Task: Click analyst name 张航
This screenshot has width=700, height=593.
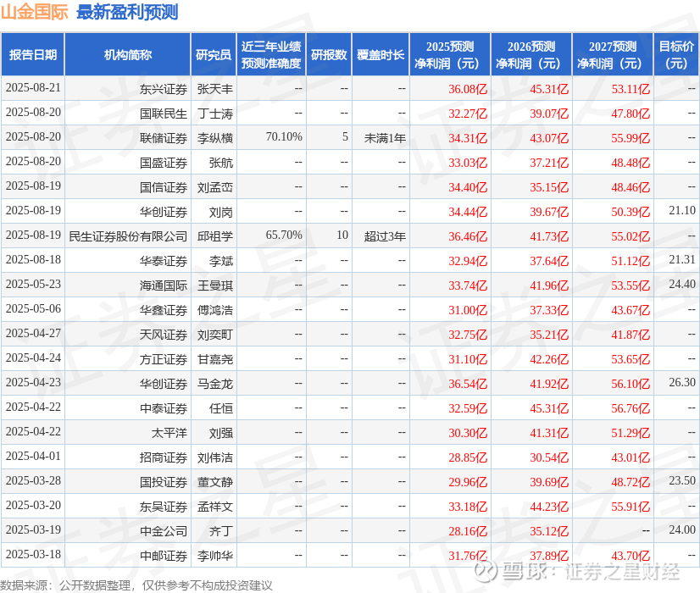Action: 221,163
